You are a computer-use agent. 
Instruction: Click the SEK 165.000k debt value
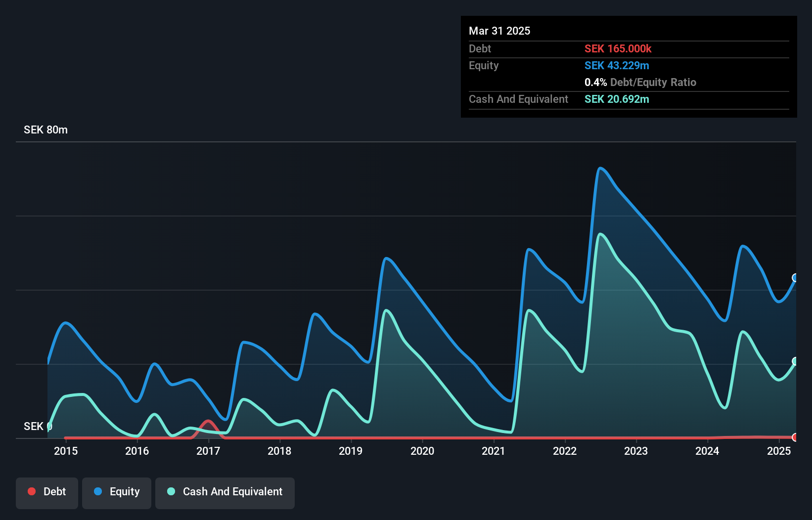click(x=618, y=49)
